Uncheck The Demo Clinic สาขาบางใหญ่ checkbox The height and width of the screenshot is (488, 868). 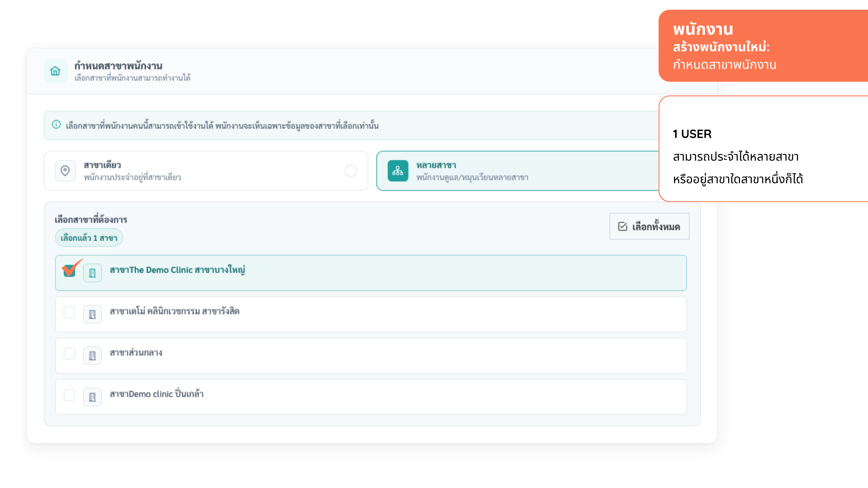pyautogui.click(x=69, y=270)
